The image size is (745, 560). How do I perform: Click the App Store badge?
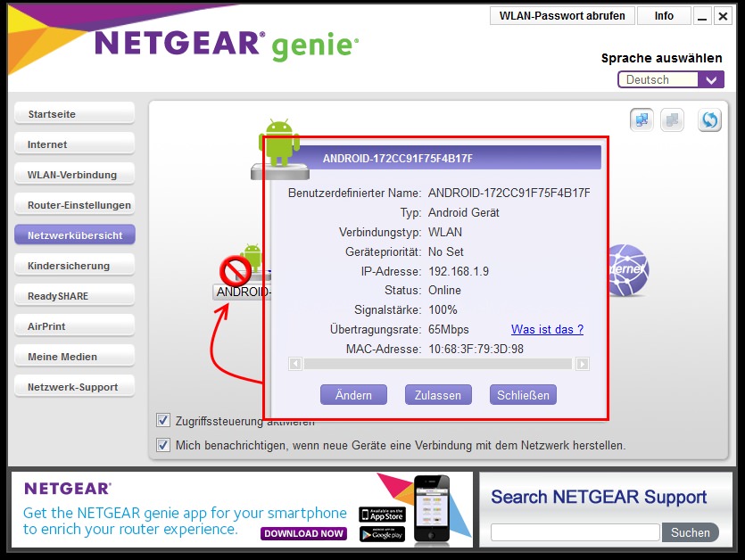tap(382, 515)
